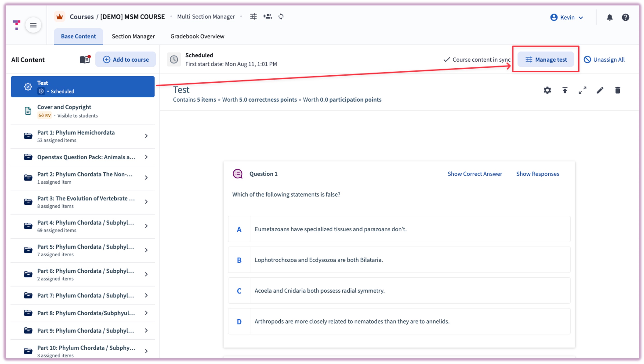Click the course settings sliders icon
The width and height of the screenshot is (644, 364).
pyautogui.click(x=253, y=16)
